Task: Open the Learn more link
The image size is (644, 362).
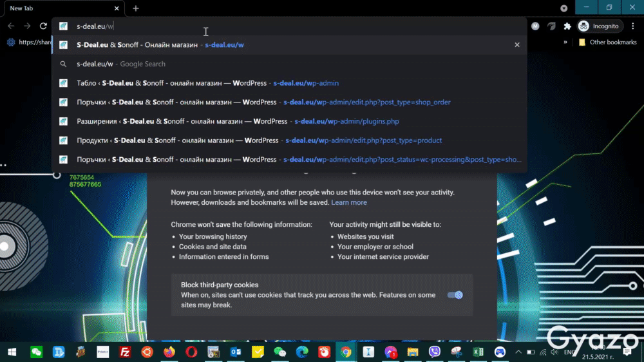Action: coord(349,202)
